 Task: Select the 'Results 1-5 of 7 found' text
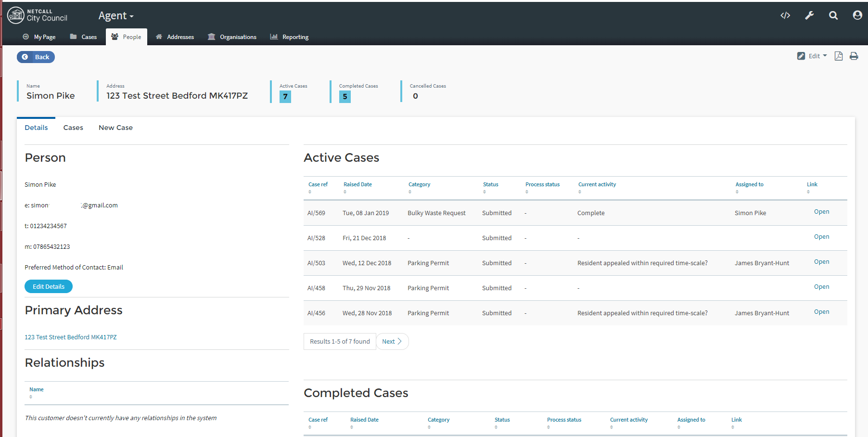coord(340,341)
